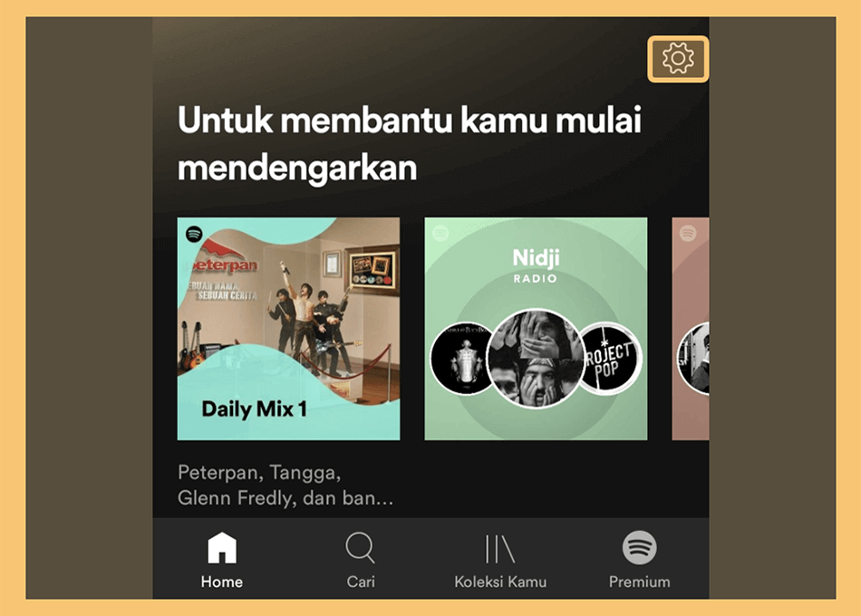
Task: Tap the Home house icon
Action: (222, 547)
